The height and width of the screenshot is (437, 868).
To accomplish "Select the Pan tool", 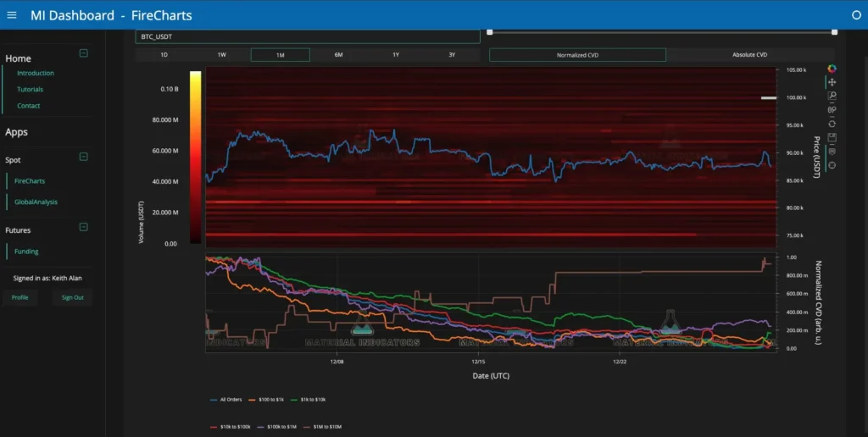I will coord(832,82).
